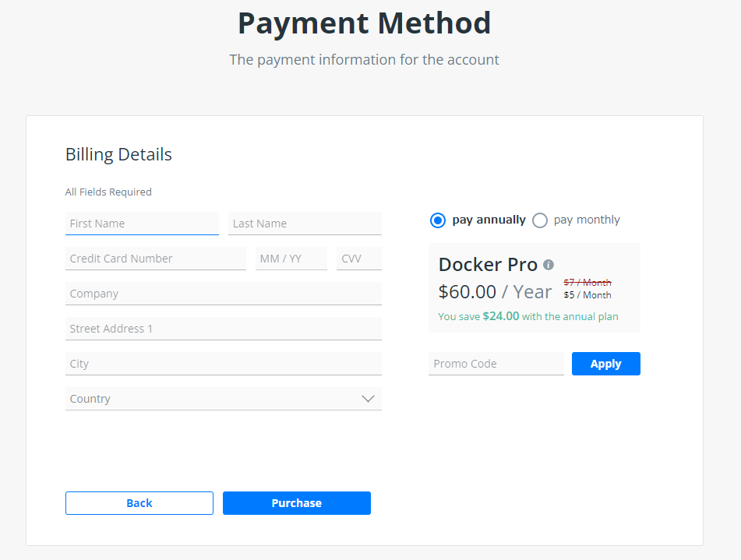The height and width of the screenshot is (560, 741).
Task: Focus the First Name field
Action: [x=143, y=224]
